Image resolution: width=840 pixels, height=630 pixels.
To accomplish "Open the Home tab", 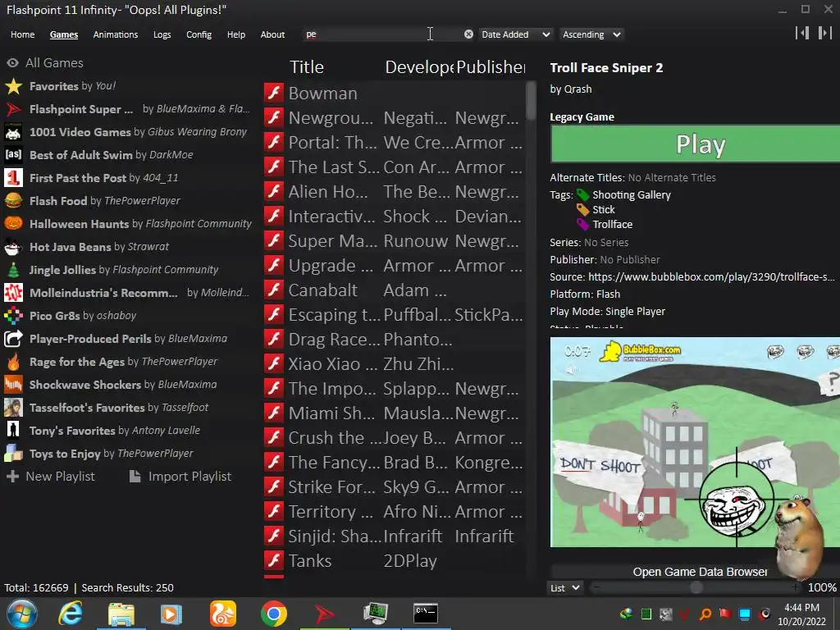I will 22,34.
